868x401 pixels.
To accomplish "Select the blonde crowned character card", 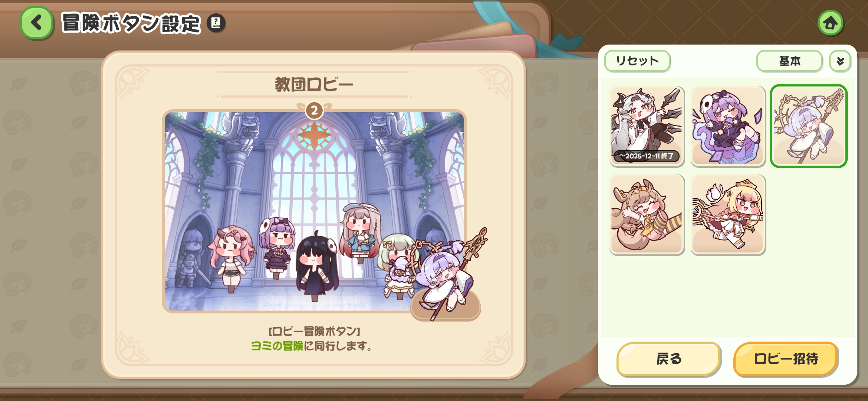I will click(728, 214).
